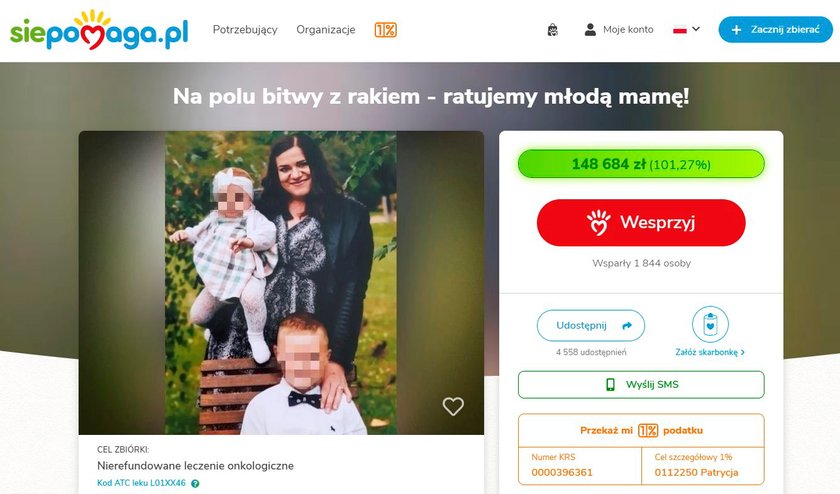
Task: Expand the language dropdown arrow
Action: (x=696, y=29)
